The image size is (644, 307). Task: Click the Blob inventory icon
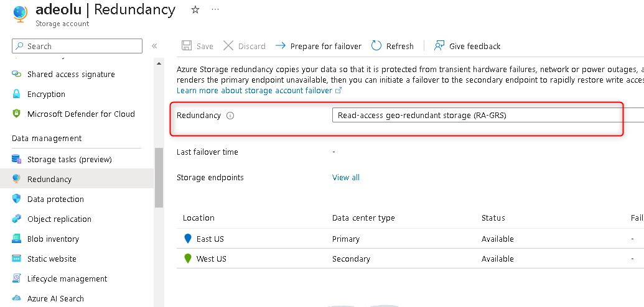[x=17, y=239]
